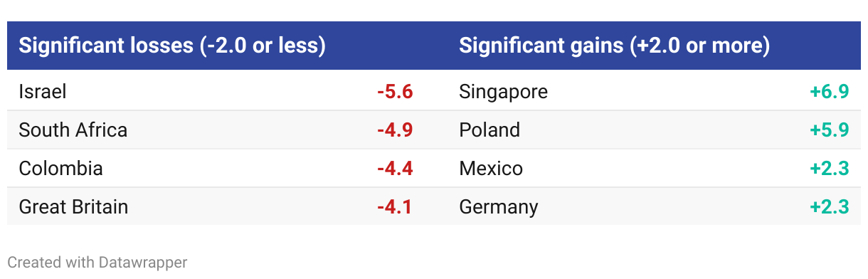Select the Singapore cell
This screenshot has width=868, height=279.
[x=504, y=92]
